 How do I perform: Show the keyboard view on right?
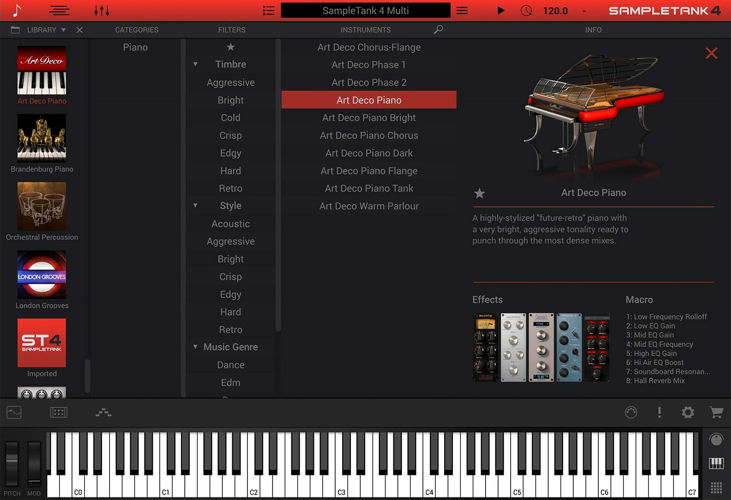pyautogui.click(x=716, y=463)
